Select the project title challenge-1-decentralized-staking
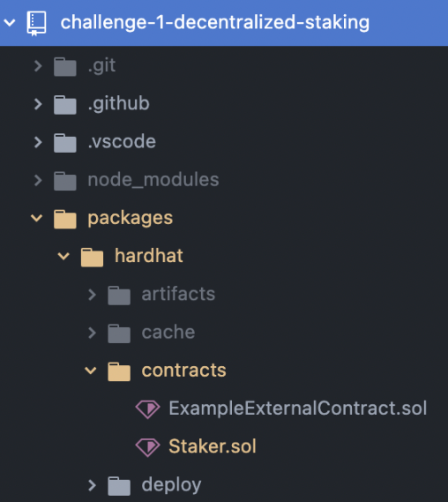The height and width of the screenshot is (502, 448). (x=215, y=22)
